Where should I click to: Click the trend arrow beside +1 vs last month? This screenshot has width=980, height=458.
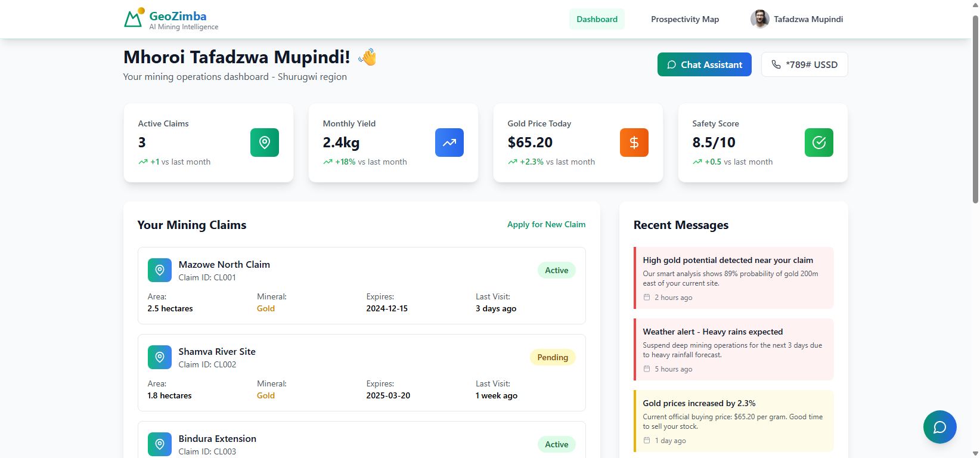coord(143,162)
